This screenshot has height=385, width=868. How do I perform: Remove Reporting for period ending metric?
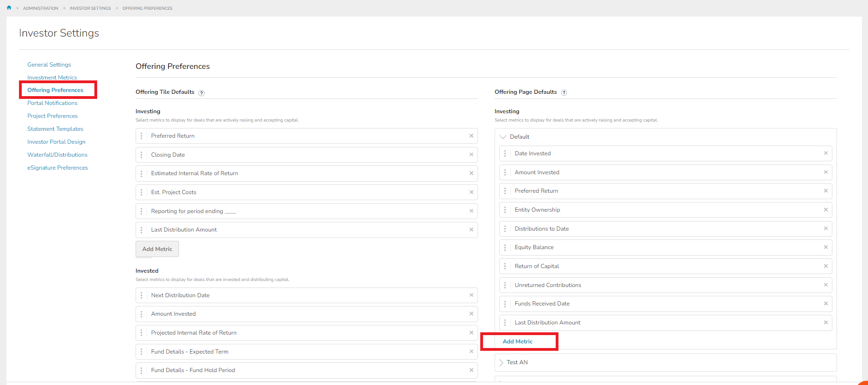471,211
